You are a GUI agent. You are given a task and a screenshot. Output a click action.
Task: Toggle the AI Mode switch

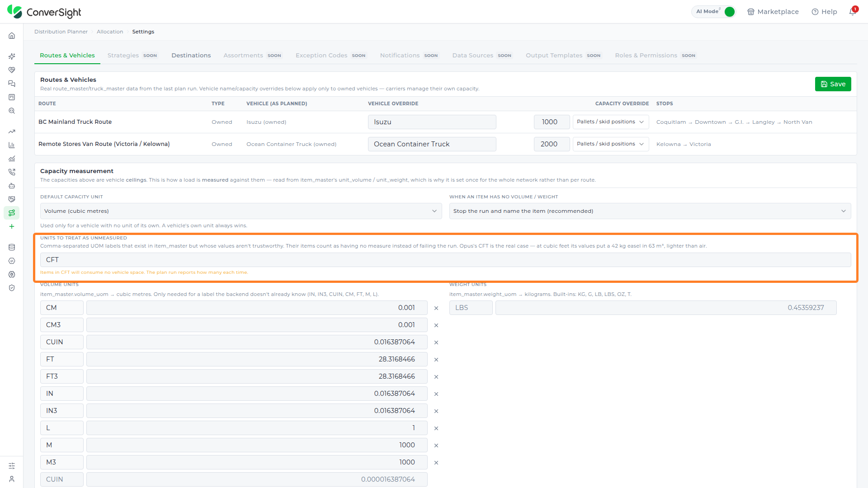729,12
